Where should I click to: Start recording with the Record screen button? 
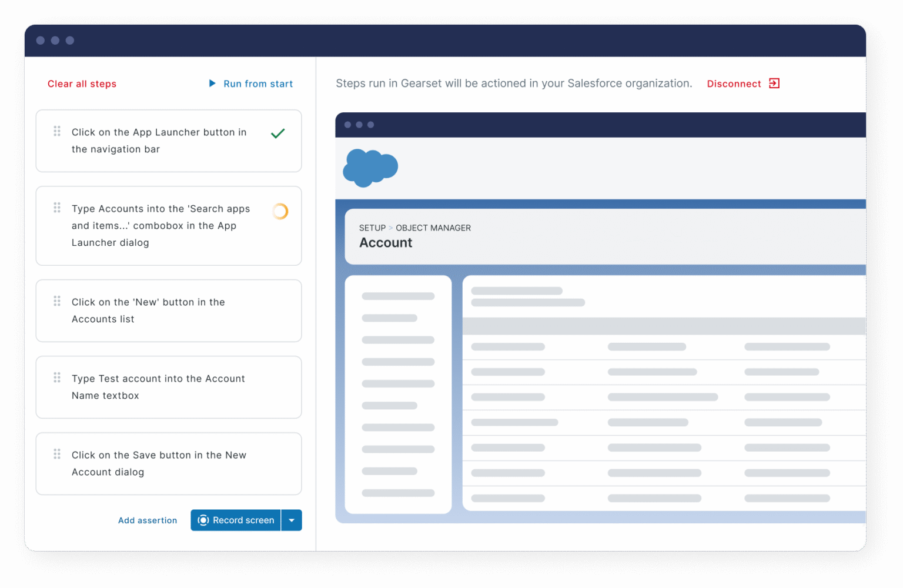click(236, 520)
